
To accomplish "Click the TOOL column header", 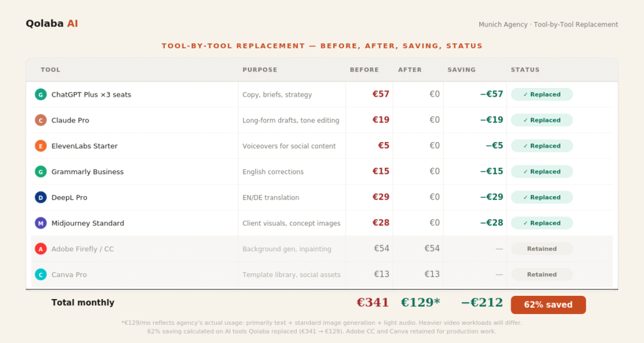I will tap(50, 70).
